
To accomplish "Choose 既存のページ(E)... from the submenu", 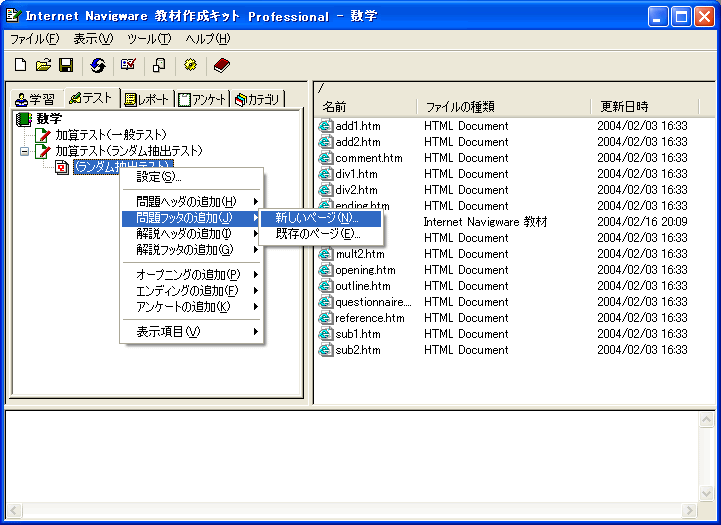I will tap(321, 234).
